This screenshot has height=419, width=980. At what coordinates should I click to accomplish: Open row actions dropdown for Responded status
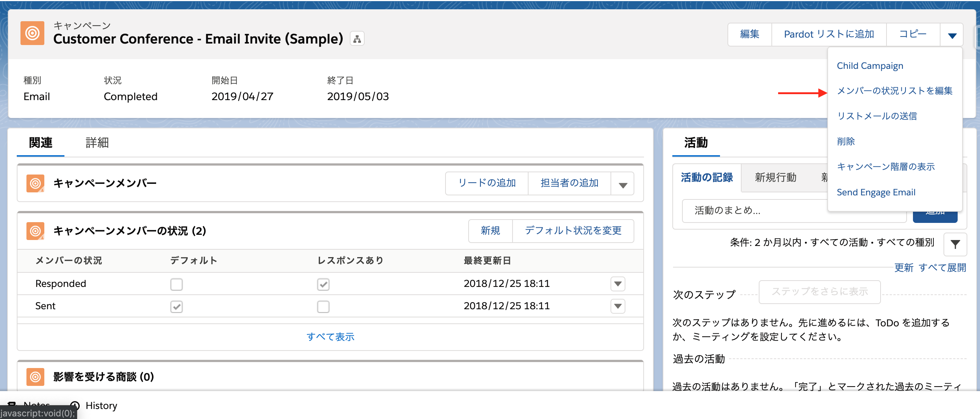[618, 284]
